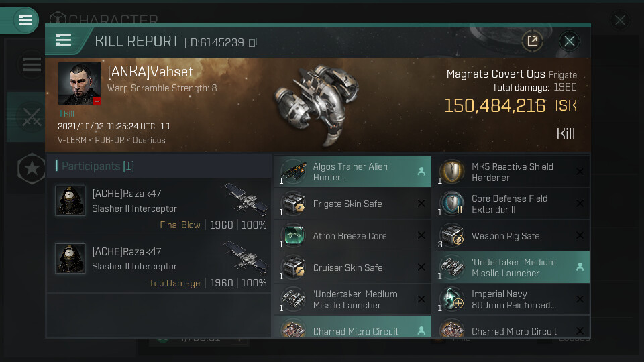
Task: Click the Atron Breeze Core item icon
Action: [294, 235]
